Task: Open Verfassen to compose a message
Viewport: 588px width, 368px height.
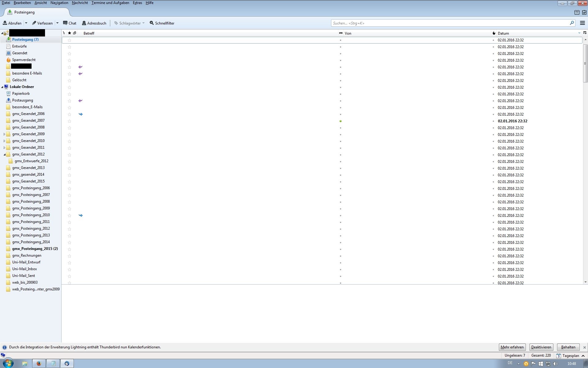Action: [42, 23]
